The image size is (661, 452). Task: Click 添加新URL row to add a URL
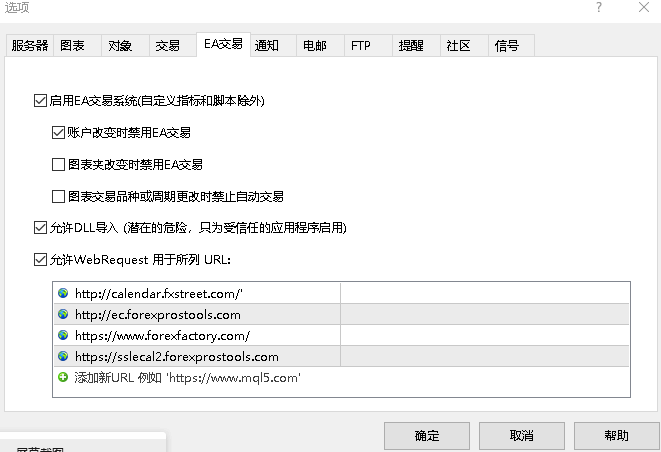click(x=341, y=377)
